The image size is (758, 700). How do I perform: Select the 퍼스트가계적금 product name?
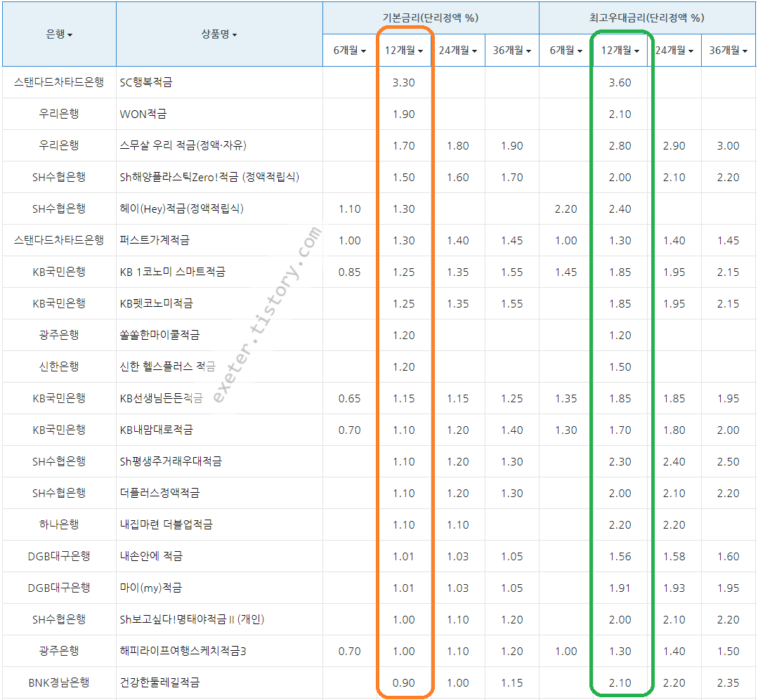coord(155,240)
